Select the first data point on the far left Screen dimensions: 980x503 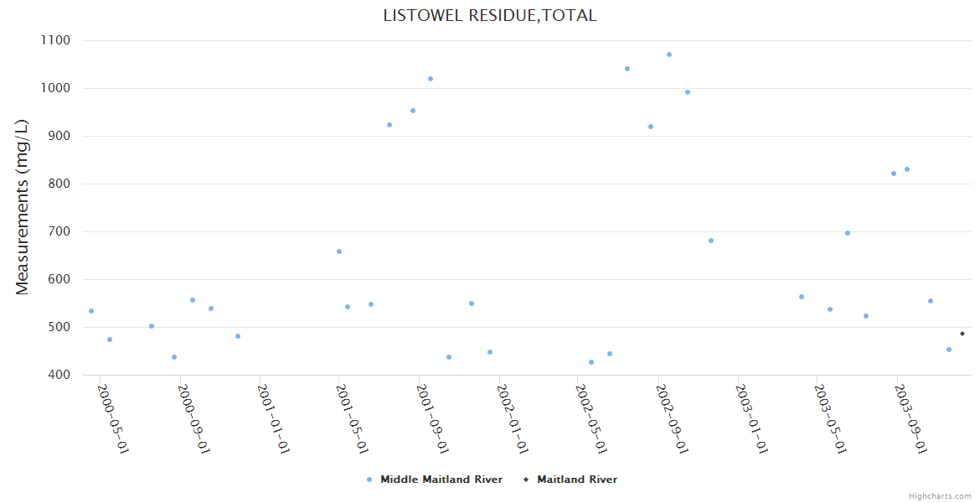tap(91, 311)
